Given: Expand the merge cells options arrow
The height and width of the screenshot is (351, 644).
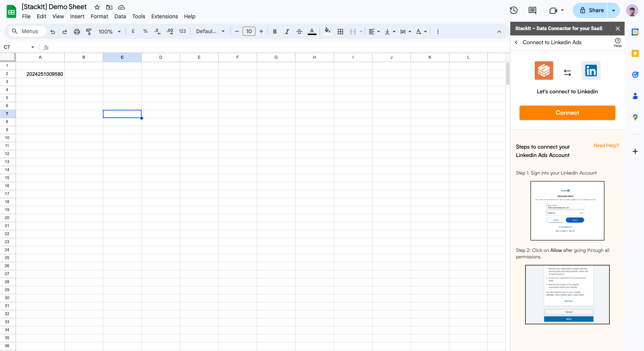Looking at the screenshot, I should click(x=361, y=32).
